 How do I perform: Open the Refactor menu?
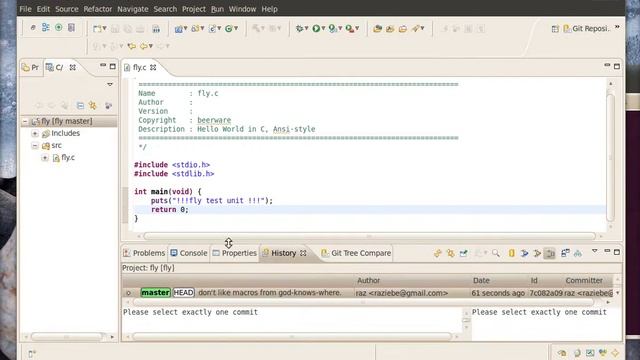(98, 9)
